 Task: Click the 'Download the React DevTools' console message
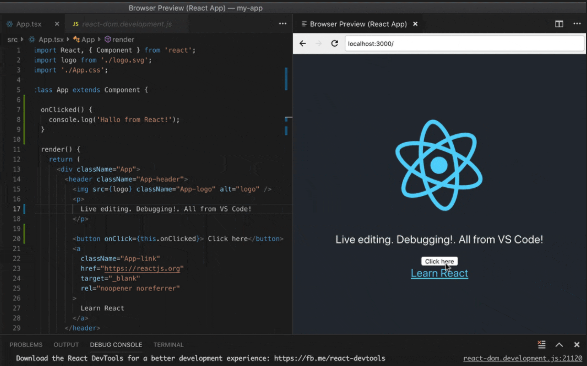200,359
